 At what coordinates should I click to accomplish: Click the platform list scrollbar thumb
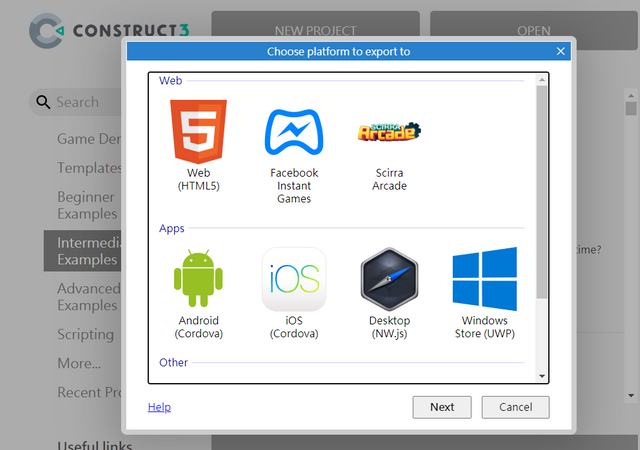tap(542, 192)
